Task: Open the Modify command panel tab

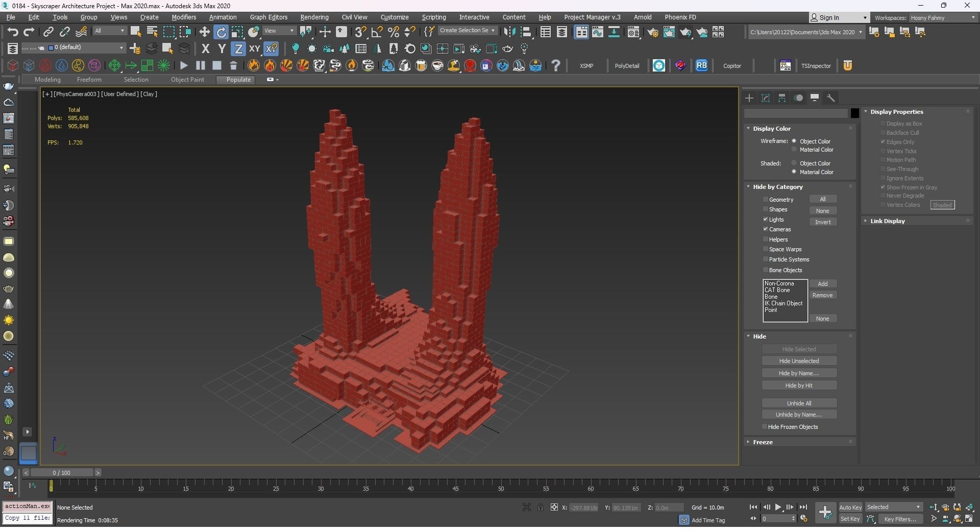Action: point(766,98)
